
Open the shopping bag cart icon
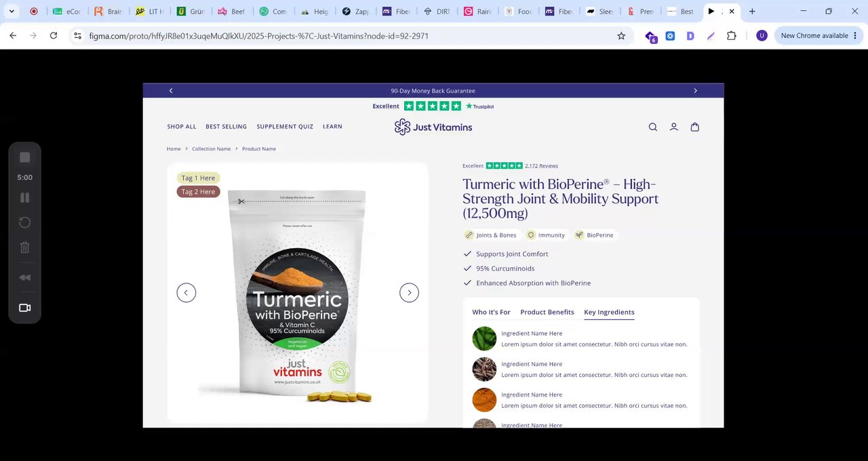click(x=695, y=127)
